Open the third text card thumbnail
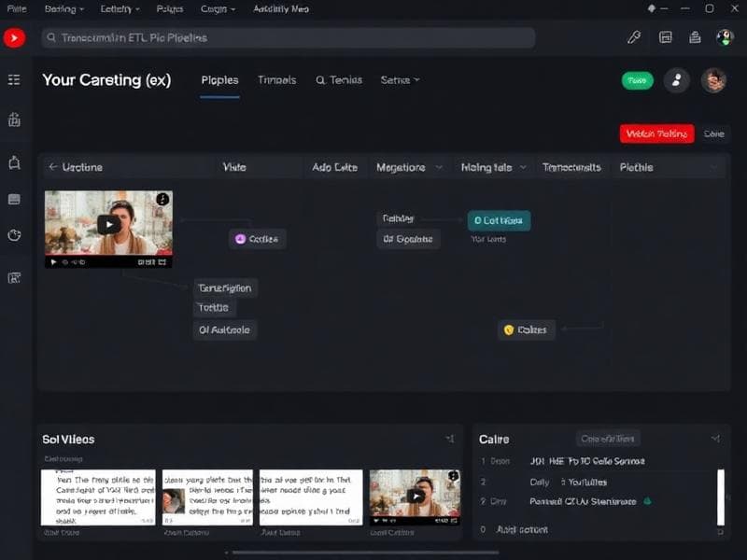Screen dimensions: 747x560 (311, 497)
